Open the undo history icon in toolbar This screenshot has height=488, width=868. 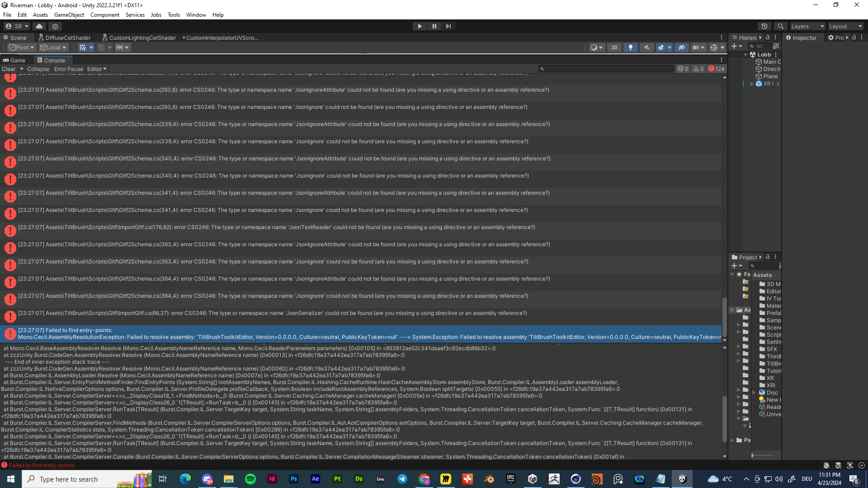(x=764, y=26)
